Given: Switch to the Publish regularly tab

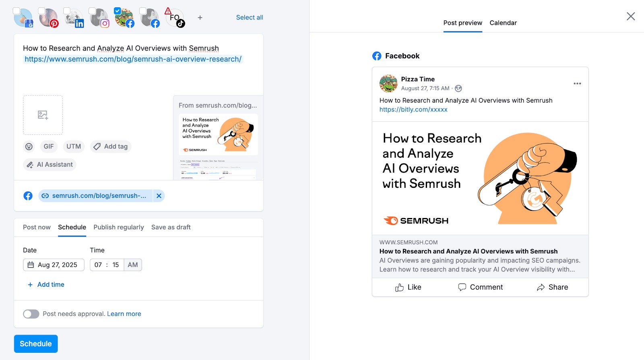Looking at the screenshot, I should pos(118,227).
